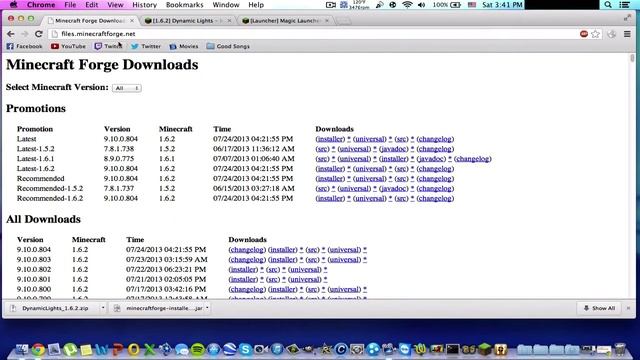Open the DynamicLights_1.6.2.zip download options arrow
The height and width of the screenshot is (360, 640).
click(x=103, y=308)
